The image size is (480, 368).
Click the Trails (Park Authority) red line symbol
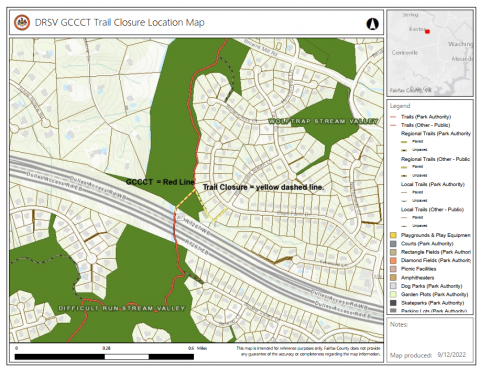(x=393, y=117)
